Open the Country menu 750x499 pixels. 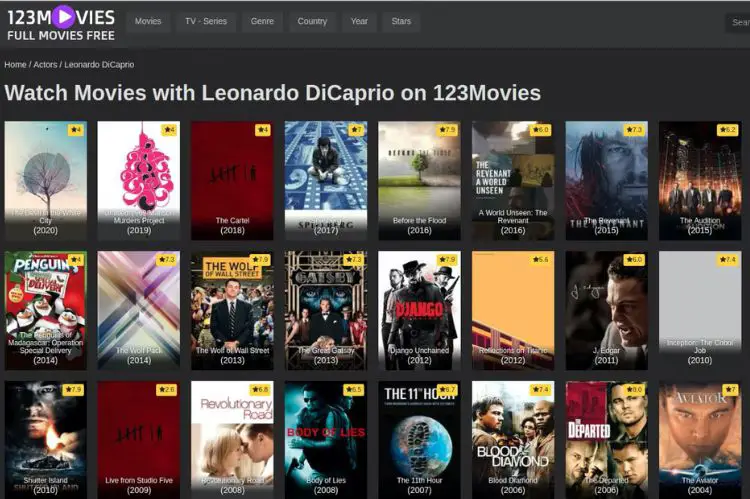[x=312, y=21]
